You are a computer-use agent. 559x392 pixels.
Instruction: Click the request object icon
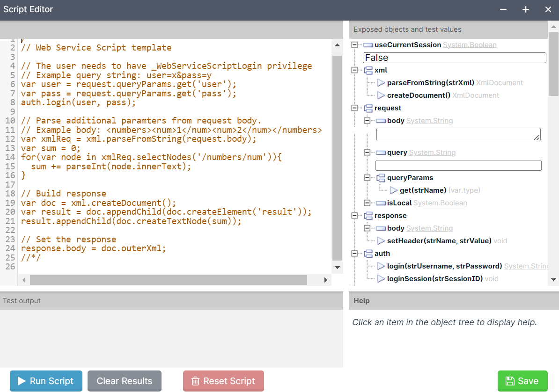click(368, 108)
